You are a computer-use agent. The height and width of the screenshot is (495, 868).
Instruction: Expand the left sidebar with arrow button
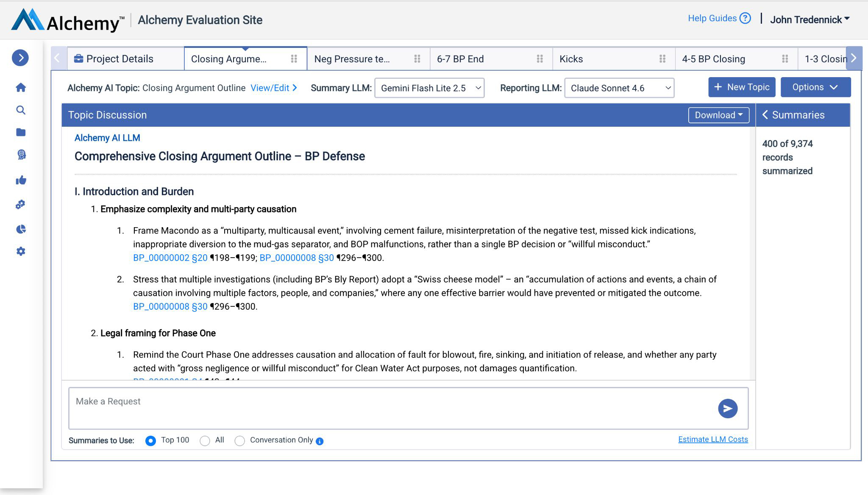click(20, 58)
